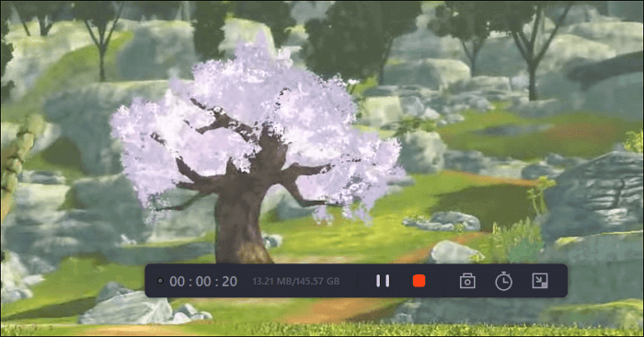Click the pink cherry blossom tree canopy
Viewport: 644px width, 337px height.
[x=255, y=123]
